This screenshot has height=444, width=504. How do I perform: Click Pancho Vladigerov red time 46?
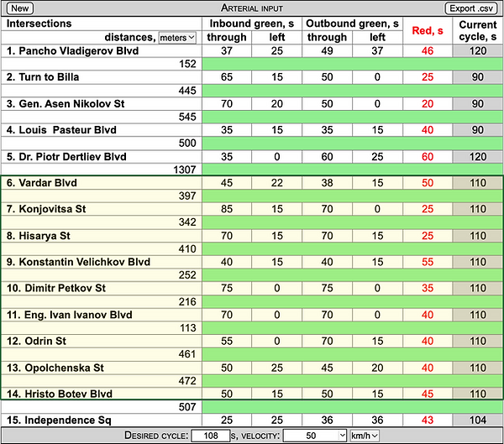tap(428, 51)
